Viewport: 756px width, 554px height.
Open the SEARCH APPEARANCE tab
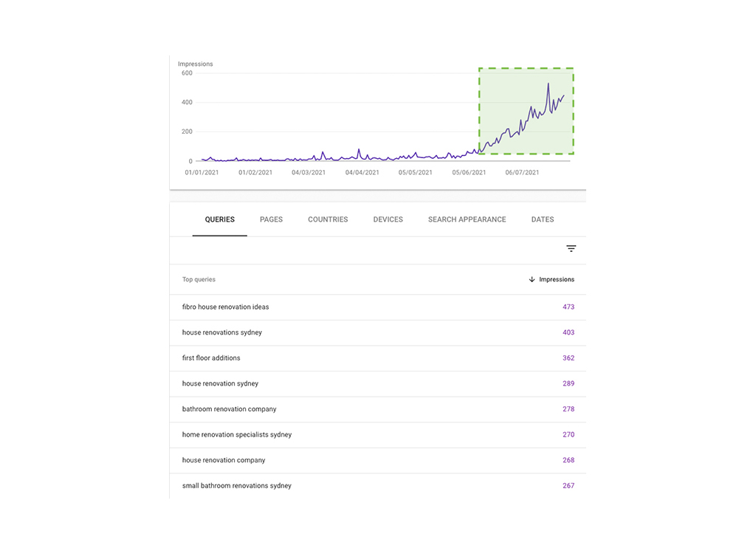[467, 219]
